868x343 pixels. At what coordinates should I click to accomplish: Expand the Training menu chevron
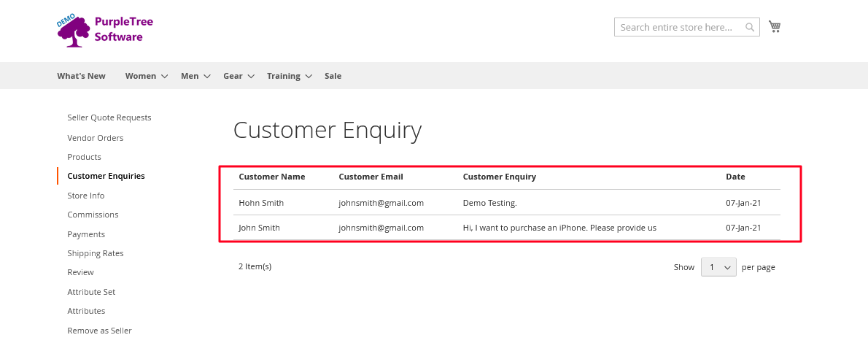pos(309,77)
